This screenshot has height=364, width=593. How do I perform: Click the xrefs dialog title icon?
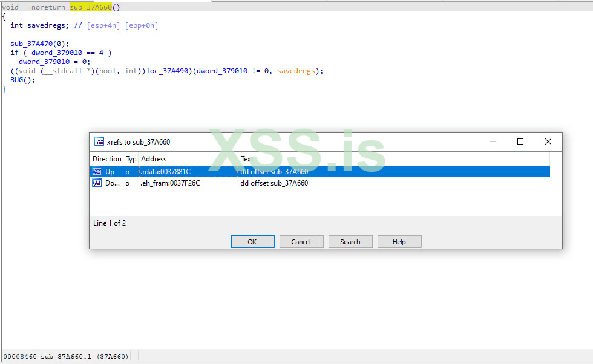coord(99,141)
